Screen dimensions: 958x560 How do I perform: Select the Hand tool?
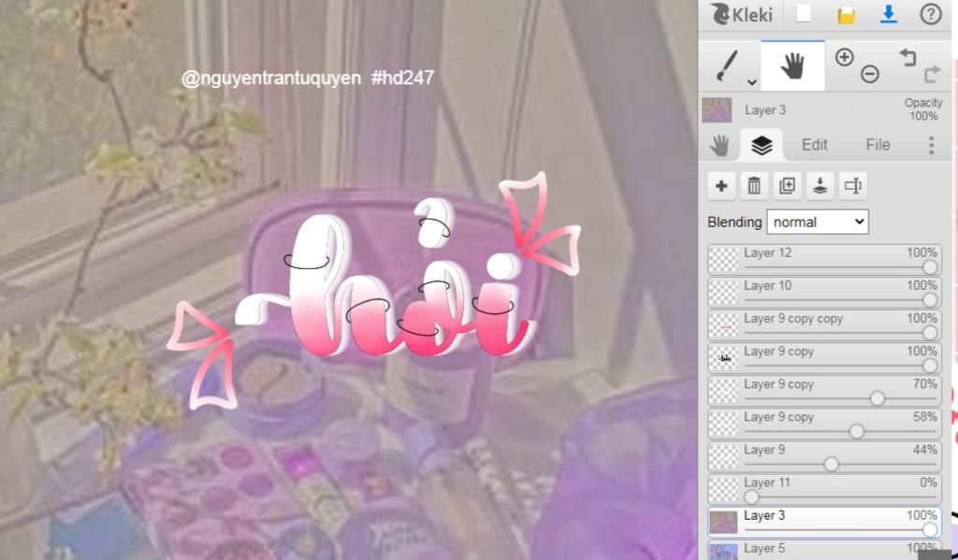point(792,66)
